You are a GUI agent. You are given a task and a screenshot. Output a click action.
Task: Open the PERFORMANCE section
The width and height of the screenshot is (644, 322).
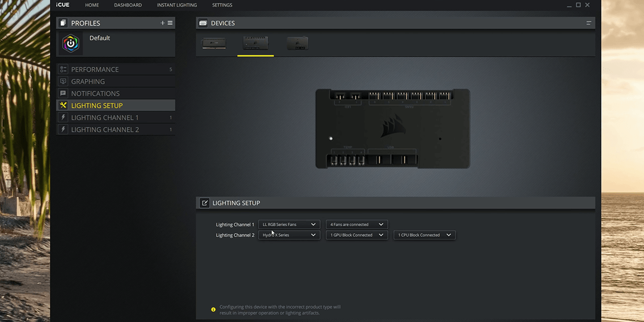116,69
